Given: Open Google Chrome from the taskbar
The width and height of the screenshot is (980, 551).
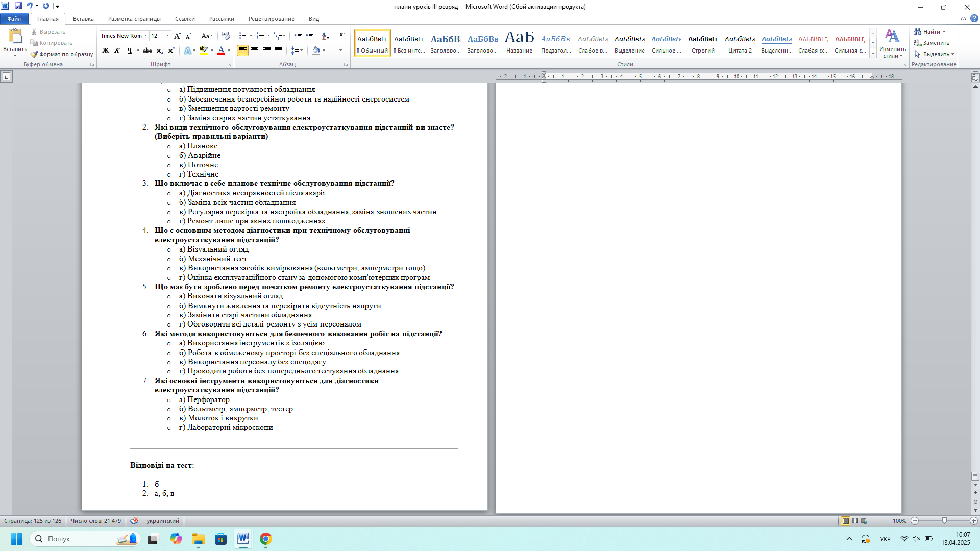Looking at the screenshot, I should [x=265, y=539].
